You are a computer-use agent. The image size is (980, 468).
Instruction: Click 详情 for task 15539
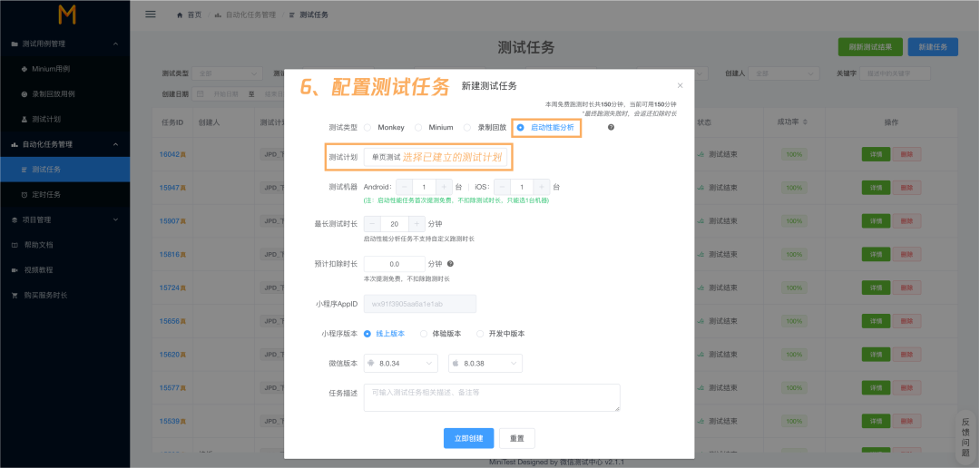[875, 421]
